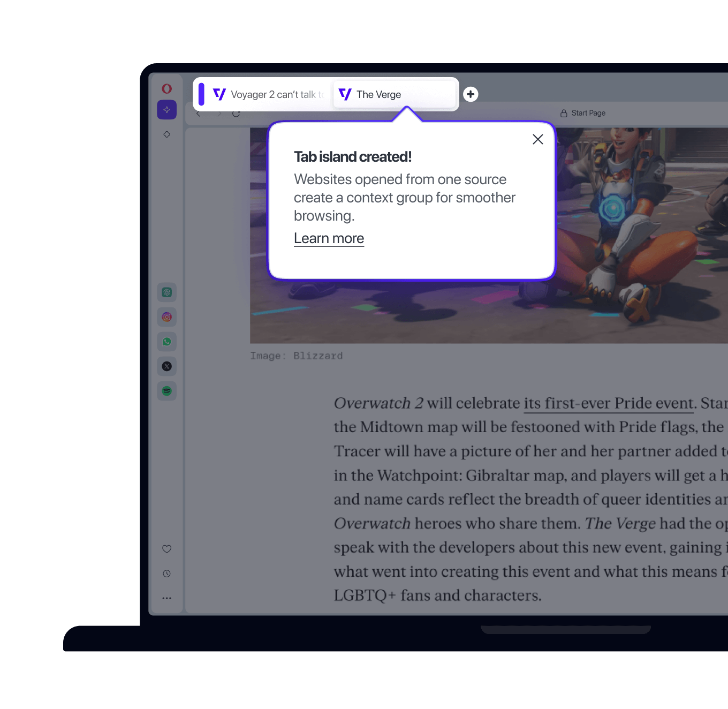Viewport: 728px width, 709px height.
Task: Reload the current page
Action: (236, 113)
